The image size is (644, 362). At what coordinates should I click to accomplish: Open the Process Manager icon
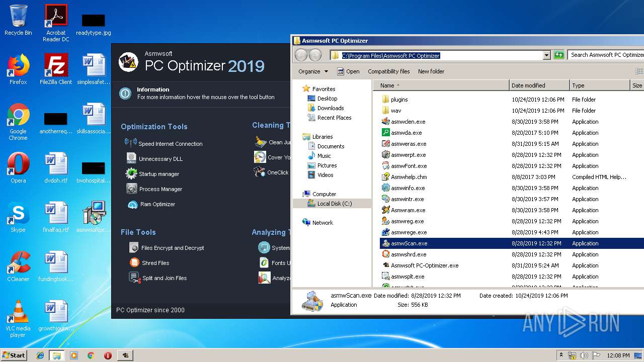click(132, 189)
